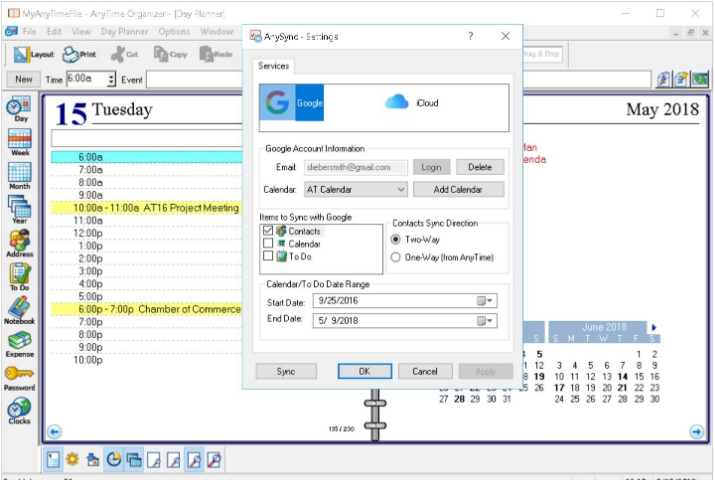Click the Copy toolbar icon
The width and height of the screenshot is (715, 480).
tap(171, 54)
